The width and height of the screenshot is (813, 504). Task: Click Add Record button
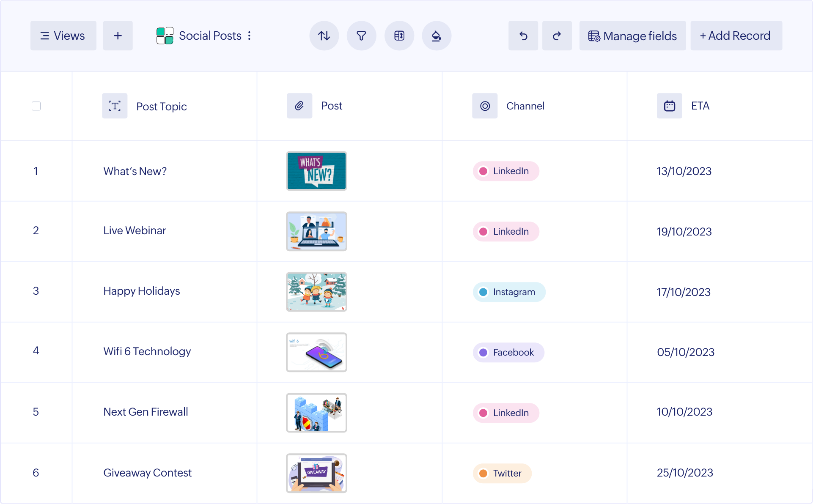point(736,36)
